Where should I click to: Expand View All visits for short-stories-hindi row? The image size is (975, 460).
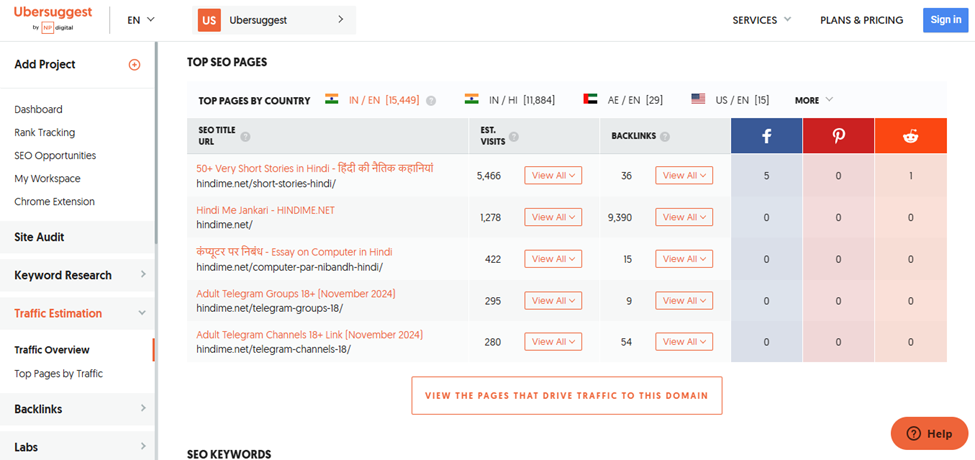[553, 175]
